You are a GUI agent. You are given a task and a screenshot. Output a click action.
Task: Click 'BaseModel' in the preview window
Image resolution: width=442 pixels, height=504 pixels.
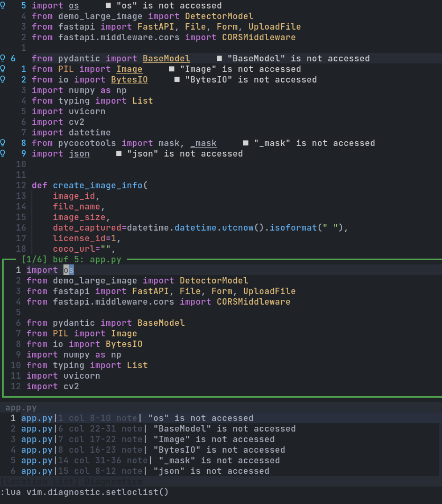click(x=161, y=323)
